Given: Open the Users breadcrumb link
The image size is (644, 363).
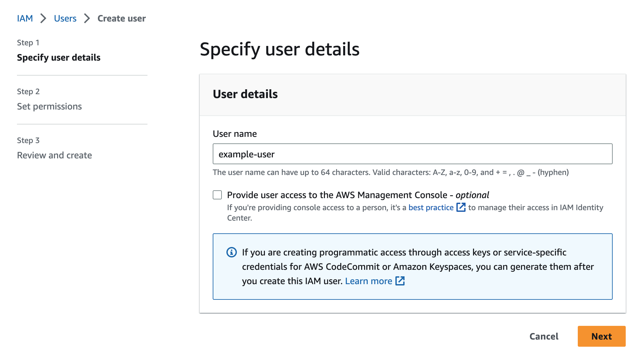Looking at the screenshot, I should [65, 19].
